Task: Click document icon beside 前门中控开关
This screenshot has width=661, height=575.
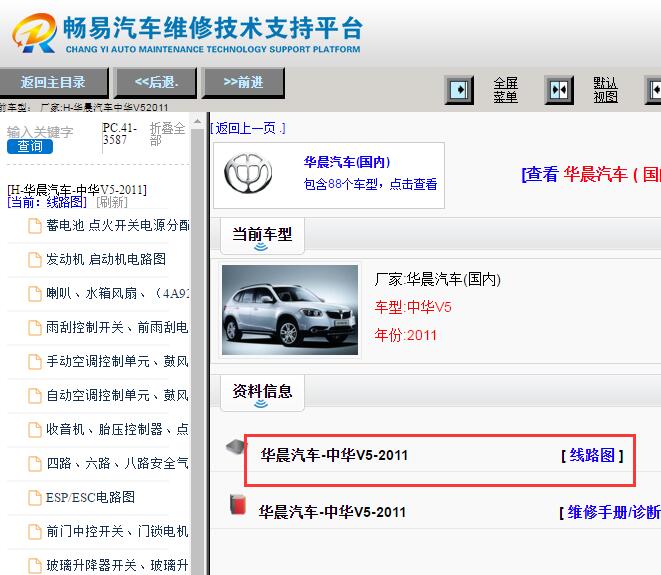Action: 35,532
